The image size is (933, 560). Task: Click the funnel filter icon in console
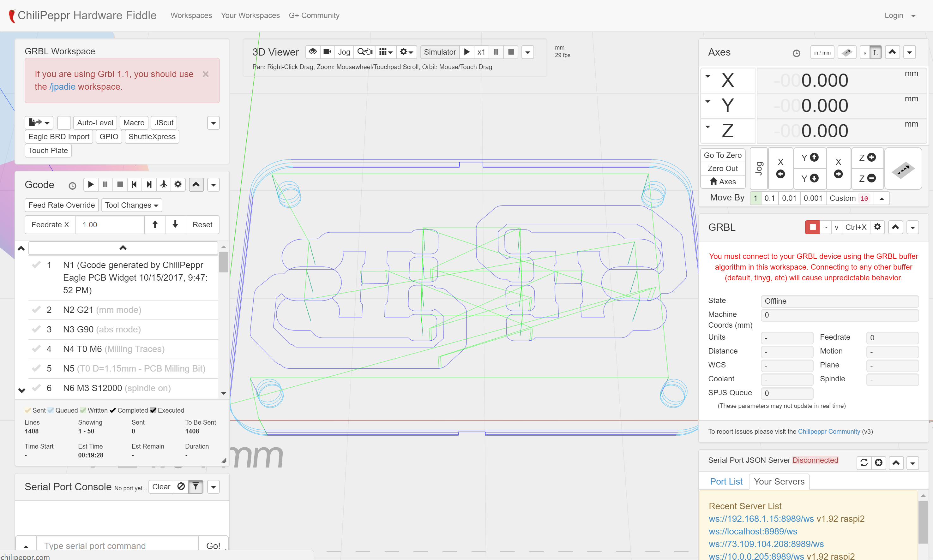coord(196,487)
